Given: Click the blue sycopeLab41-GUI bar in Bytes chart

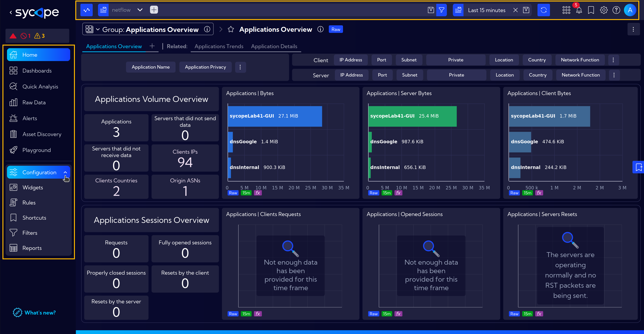Looking at the screenshot, I should point(275,116).
